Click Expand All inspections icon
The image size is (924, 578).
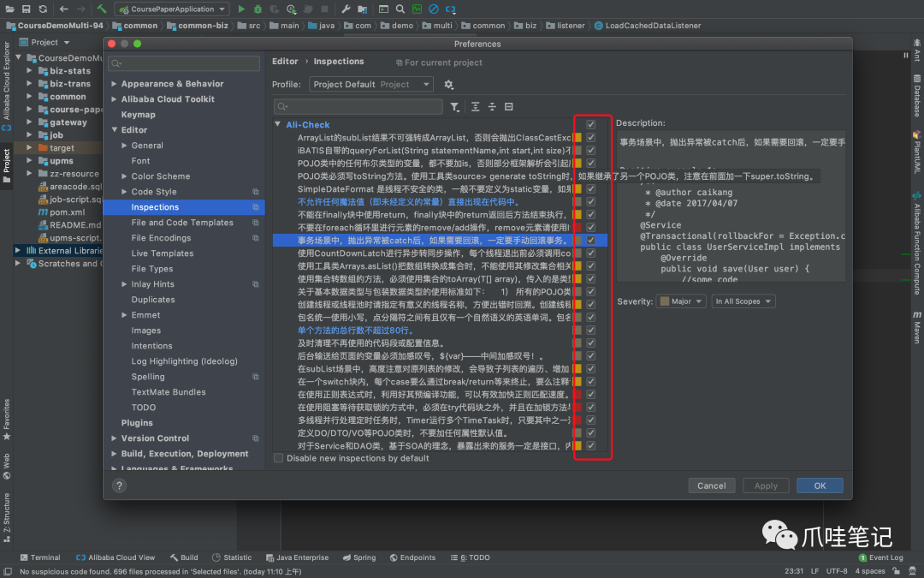pos(475,107)
